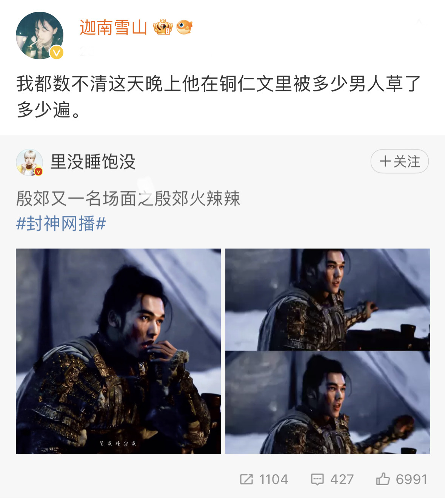The image size is (445, 504).
Task: Tap the repost share icon
Action: (x=246, y=479)
